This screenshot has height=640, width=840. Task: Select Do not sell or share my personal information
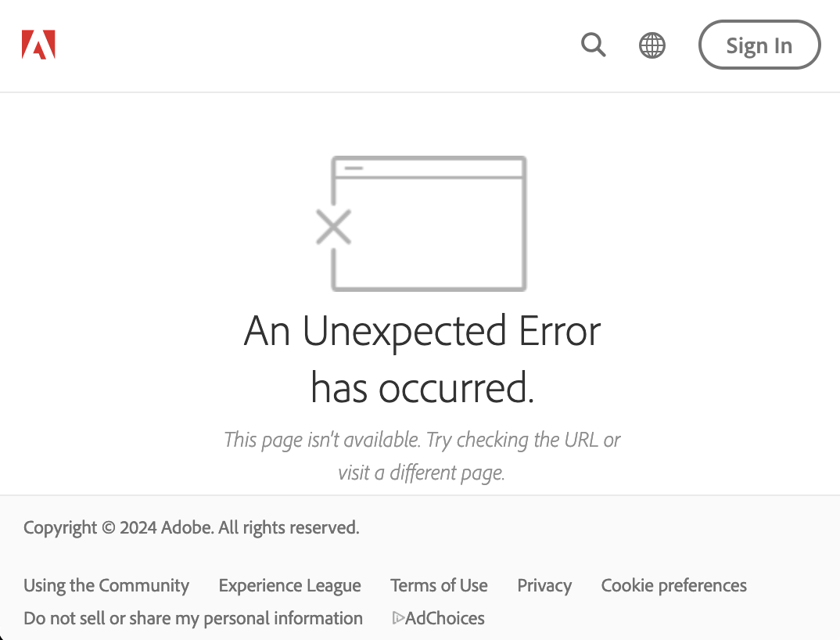193,618
